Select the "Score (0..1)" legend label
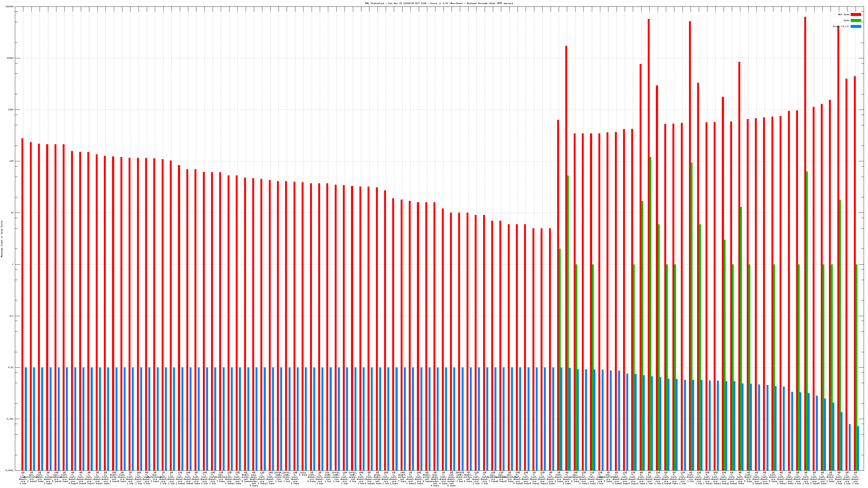The height and width of the screenshot is (488, 868). pos(841,26)
